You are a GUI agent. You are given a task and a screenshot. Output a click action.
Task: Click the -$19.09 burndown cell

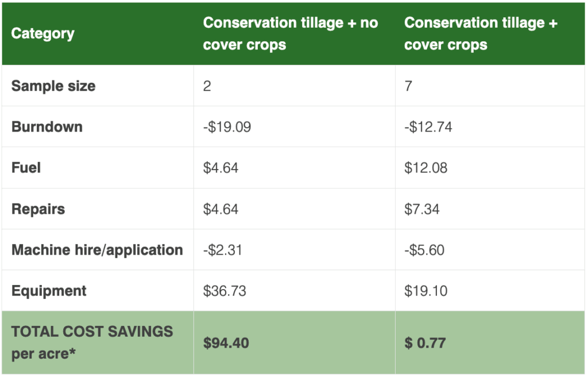(x=227, y=127)
